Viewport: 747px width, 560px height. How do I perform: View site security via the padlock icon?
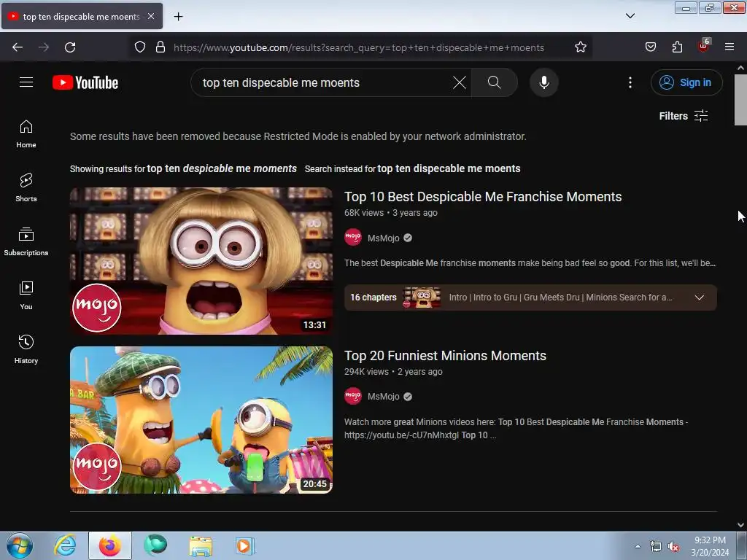point(160,47)
